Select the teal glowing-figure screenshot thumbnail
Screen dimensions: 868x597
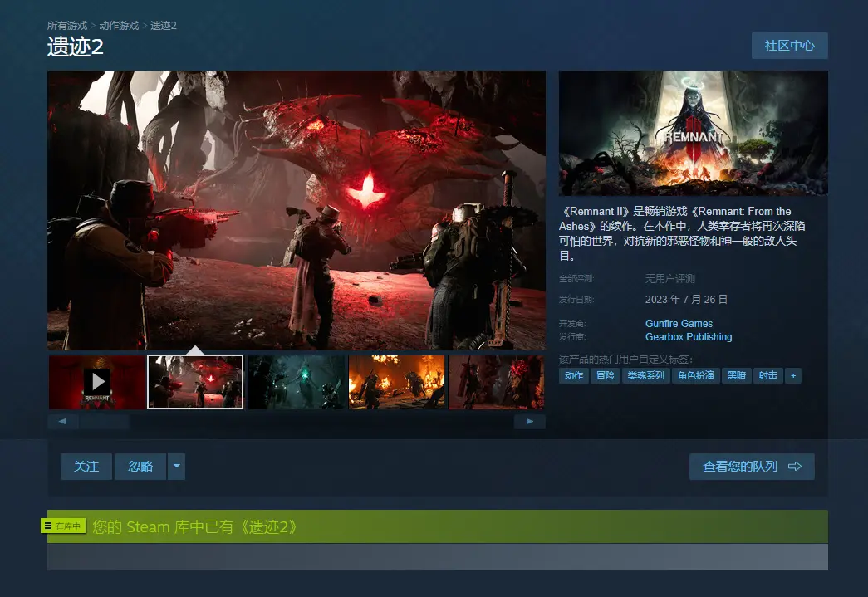pyautogui.click(x=297, y=382)
